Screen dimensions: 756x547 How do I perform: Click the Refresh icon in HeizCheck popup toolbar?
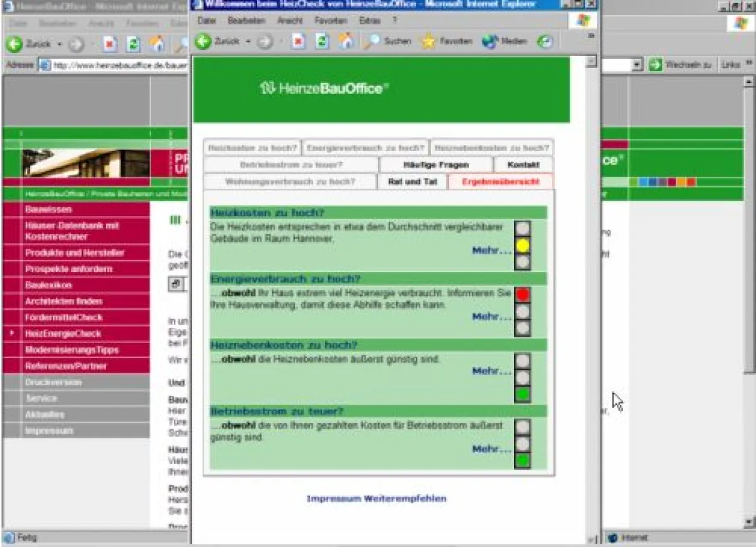point(322,42)
